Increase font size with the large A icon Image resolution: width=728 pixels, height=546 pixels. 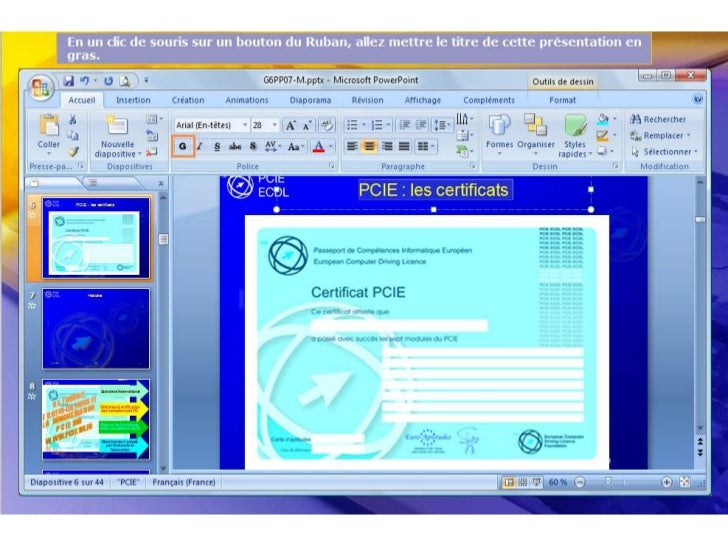pyautogui.click(x=291, y=125)
